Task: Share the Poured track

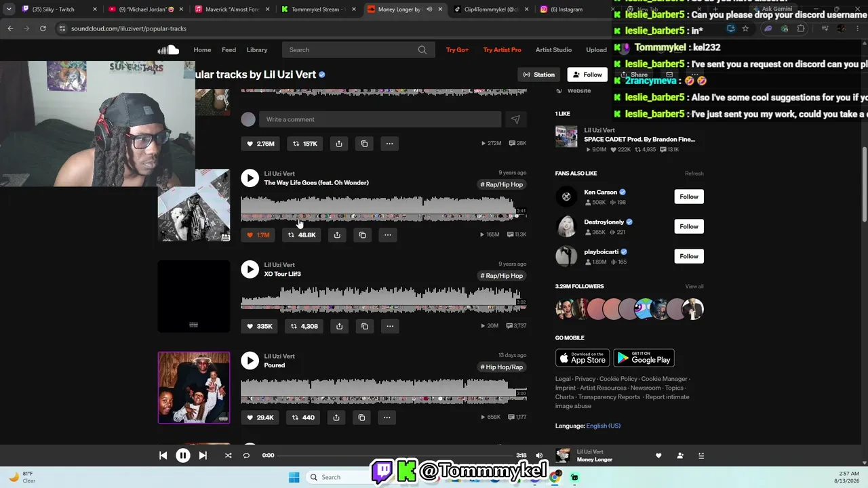Action: click(336, 418)
